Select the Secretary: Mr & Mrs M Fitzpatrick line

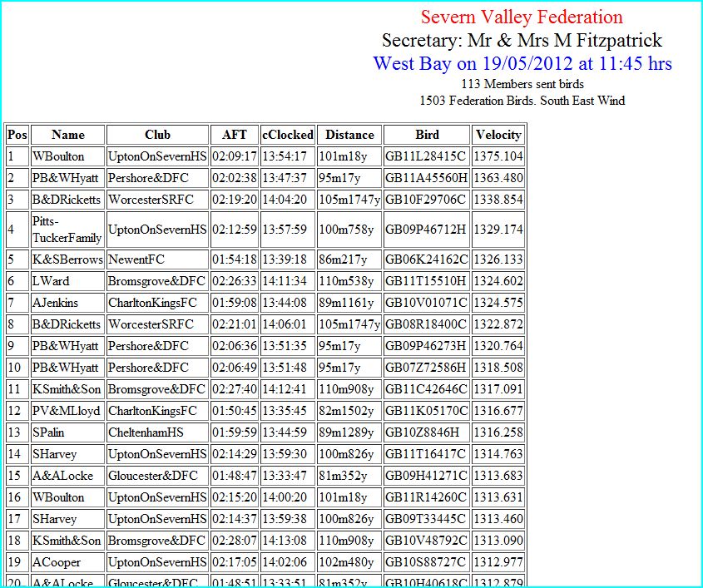522,40
